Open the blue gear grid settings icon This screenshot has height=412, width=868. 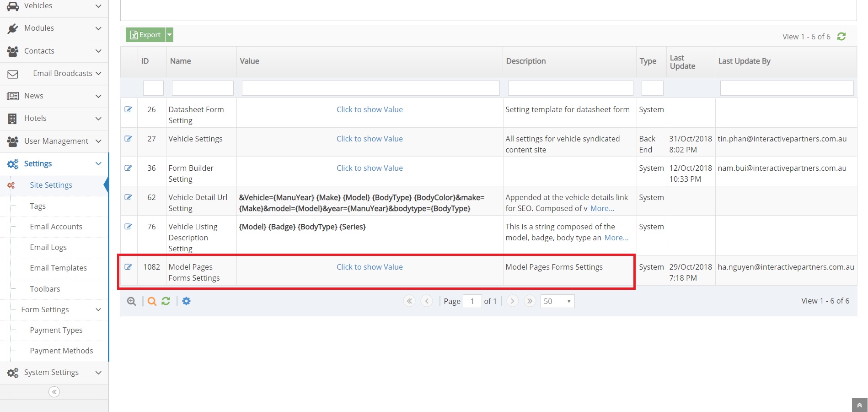click(187, 301)
